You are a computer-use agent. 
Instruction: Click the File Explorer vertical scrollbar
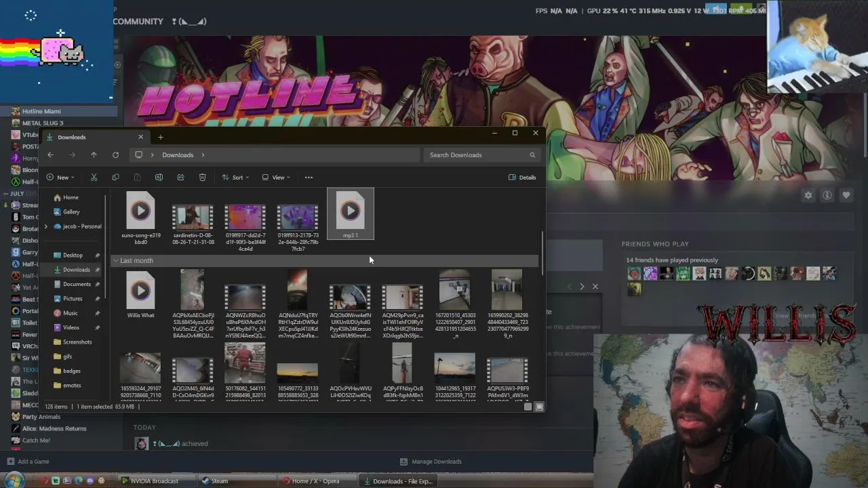(x=542, y=252)
